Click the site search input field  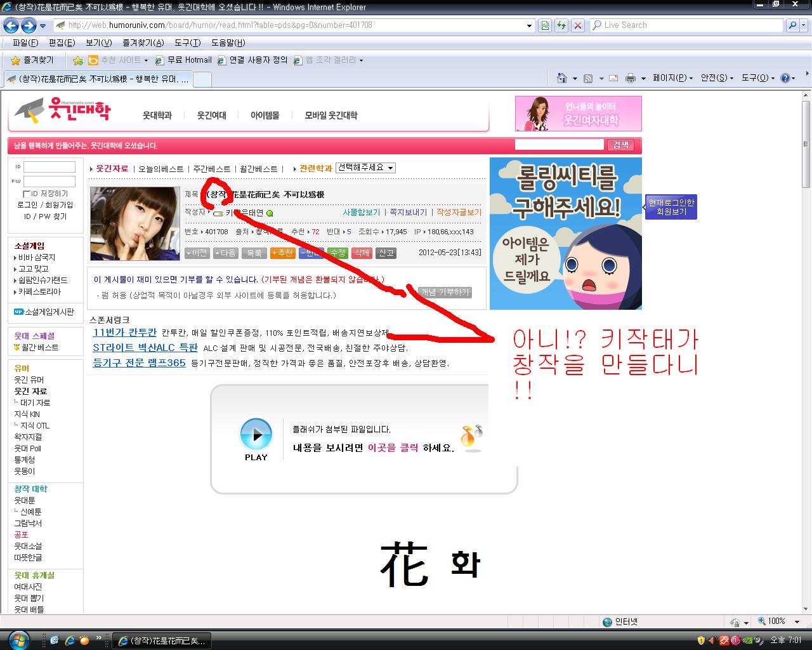559,145
